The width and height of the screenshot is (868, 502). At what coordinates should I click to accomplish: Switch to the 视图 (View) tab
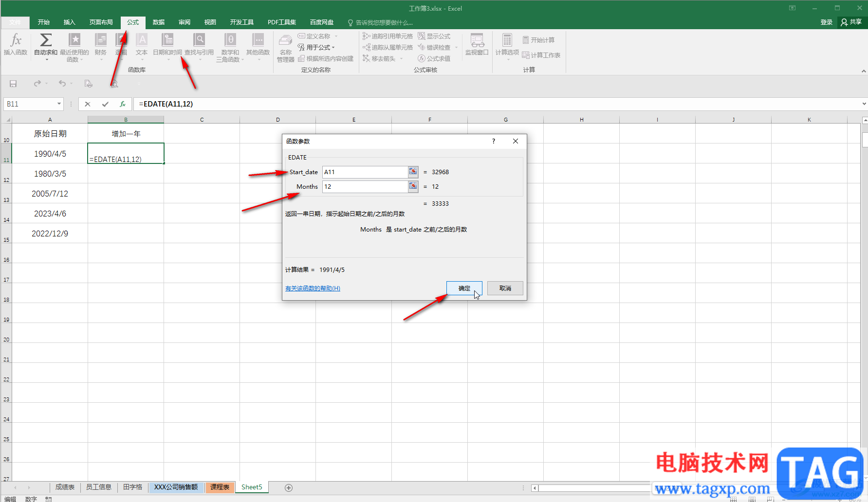click(x=210, y=22)
